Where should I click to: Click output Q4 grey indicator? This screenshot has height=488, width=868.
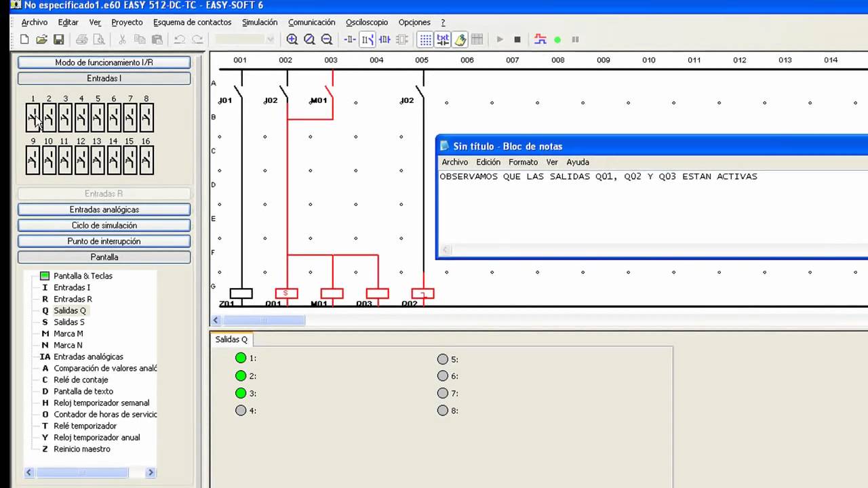241,410
